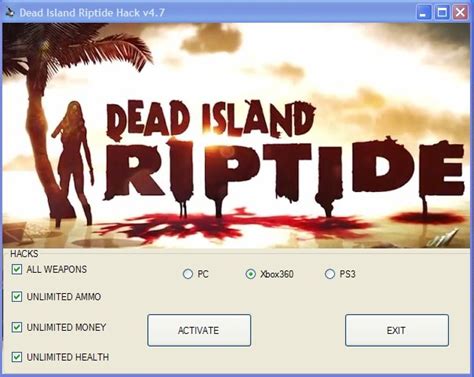This screenshot has width=474, height=377.
Task: Click the ACTIVATE button
Action: (199, 330)
